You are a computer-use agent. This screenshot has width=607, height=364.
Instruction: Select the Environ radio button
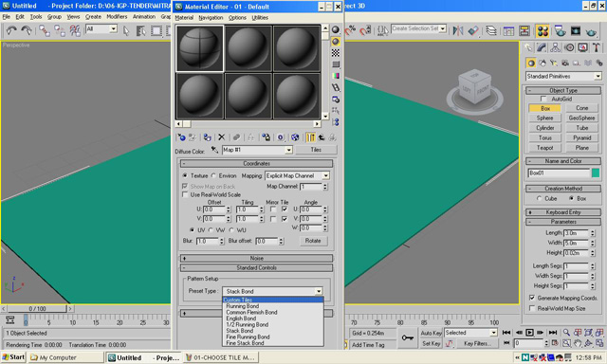(x=213, y=175)
